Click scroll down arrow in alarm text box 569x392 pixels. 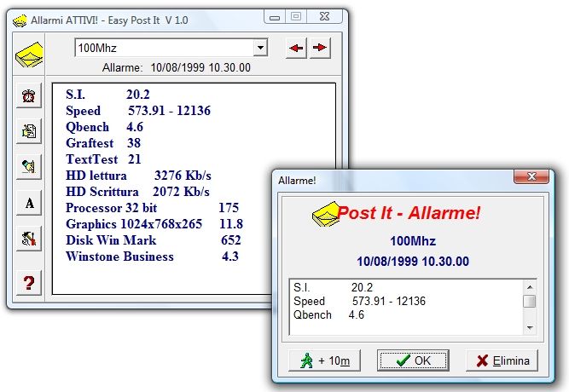pyautogui.click(x=530, y=327)
